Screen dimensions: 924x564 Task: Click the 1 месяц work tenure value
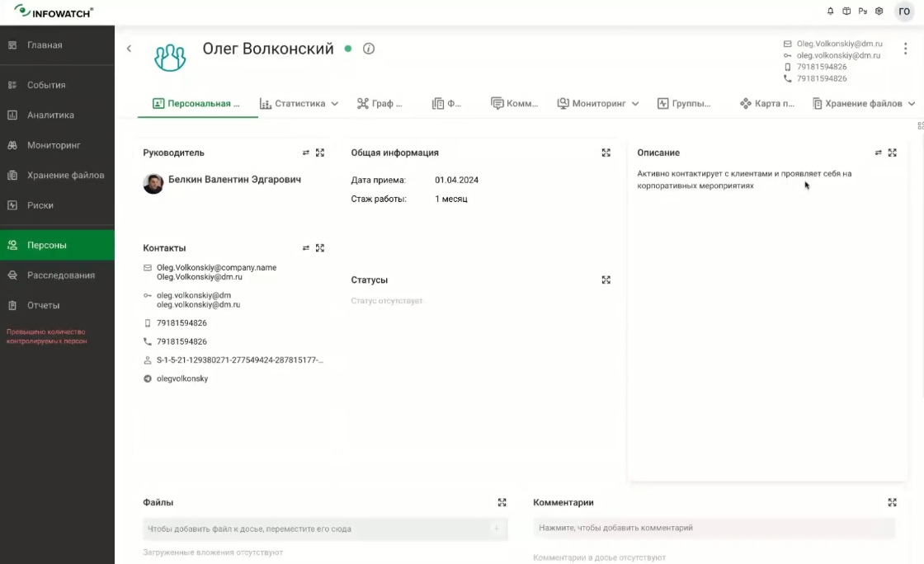point(450,199)
